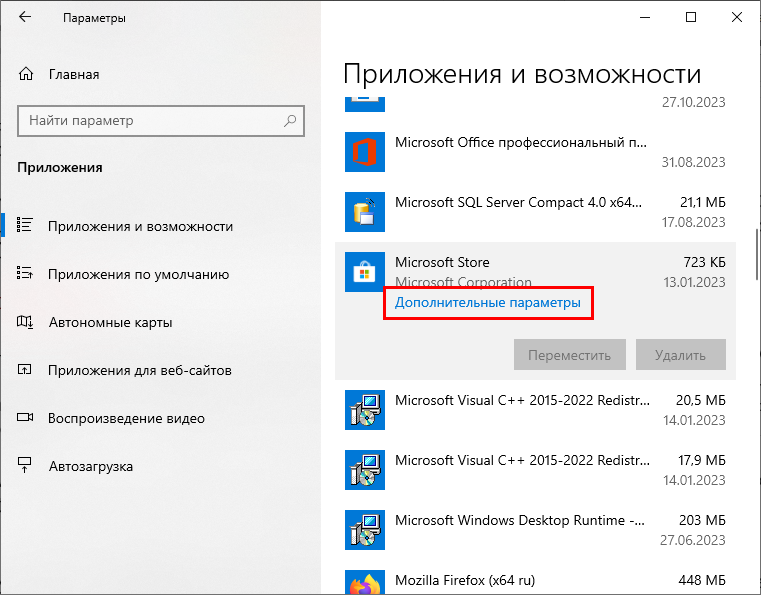Select Microsoft SQL Server Compact 4.0 entry
The image size is (761, 595).
click(x=518, y=202)
